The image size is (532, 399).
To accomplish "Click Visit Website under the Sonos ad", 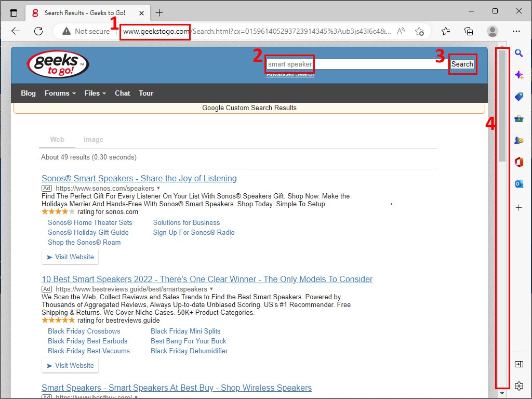I will pyautogui.click(x=70, y=257).
